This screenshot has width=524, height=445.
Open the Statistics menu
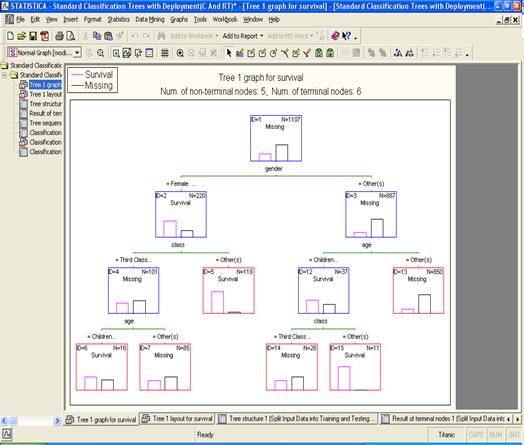[x=118, y=20]
